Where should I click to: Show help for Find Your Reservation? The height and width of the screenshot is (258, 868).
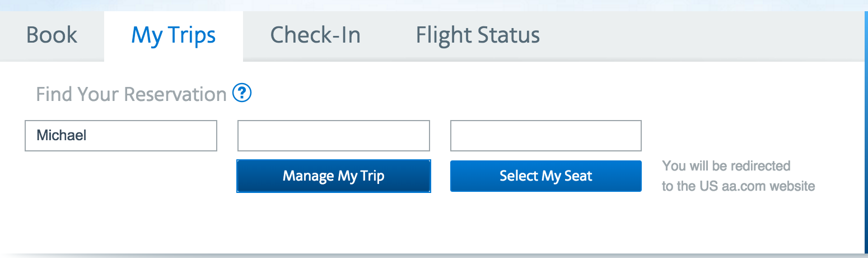(x=242, y=93)
